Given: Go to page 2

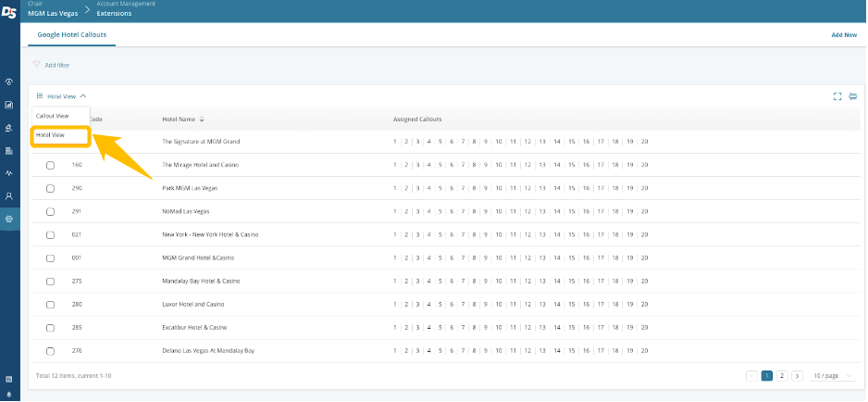Looking at the screenshot, I should pos(782,376).
